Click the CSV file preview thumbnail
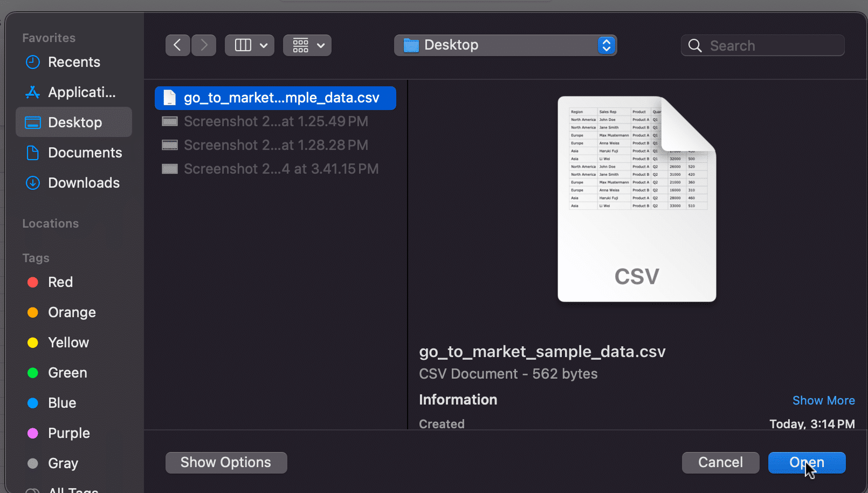 [637, 199]
